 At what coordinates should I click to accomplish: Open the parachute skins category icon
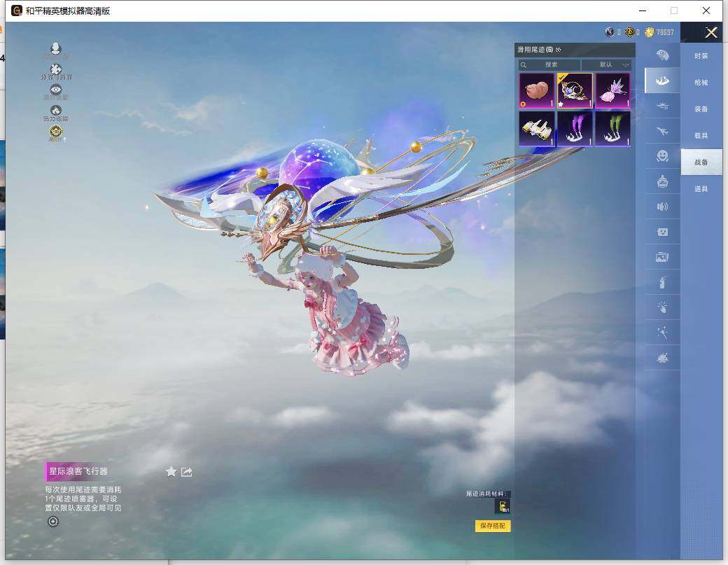tap(662, 56)
